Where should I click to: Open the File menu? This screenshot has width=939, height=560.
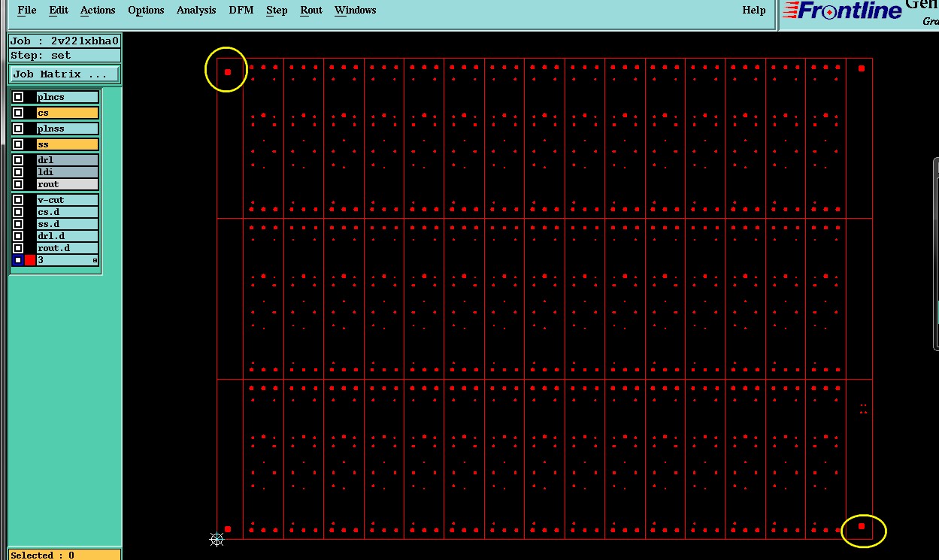point(26,10)
